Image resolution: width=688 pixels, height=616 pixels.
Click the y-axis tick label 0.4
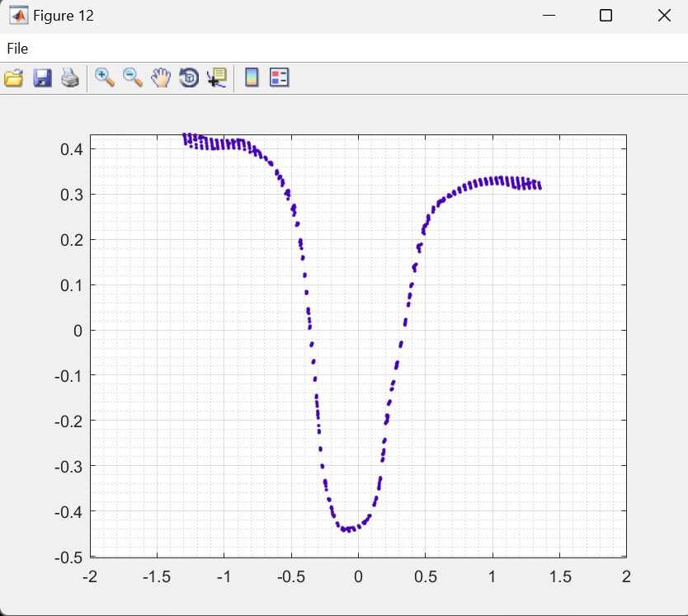70,149
